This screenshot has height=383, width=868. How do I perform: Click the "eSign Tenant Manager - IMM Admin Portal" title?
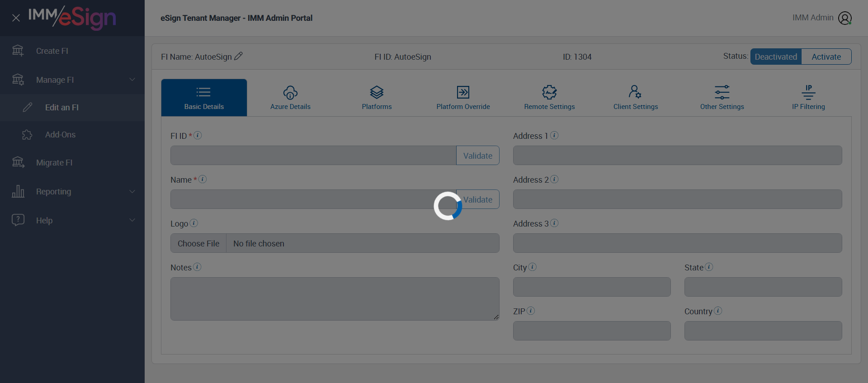click(x=236, y=18)
